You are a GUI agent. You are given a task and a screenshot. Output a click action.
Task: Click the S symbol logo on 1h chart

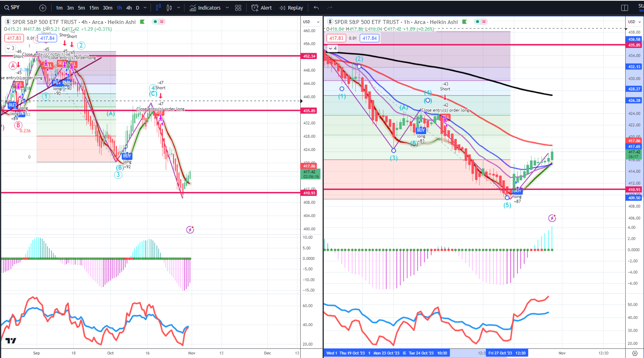click(330, 22)
